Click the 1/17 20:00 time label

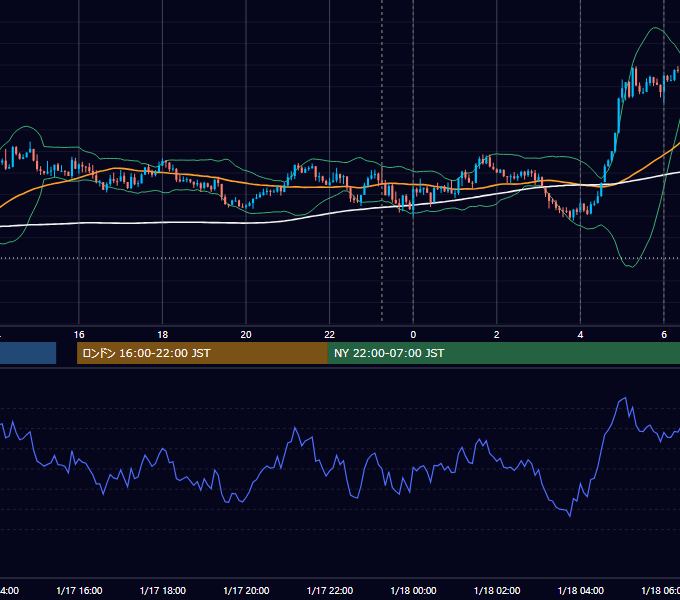pos(246,590)
